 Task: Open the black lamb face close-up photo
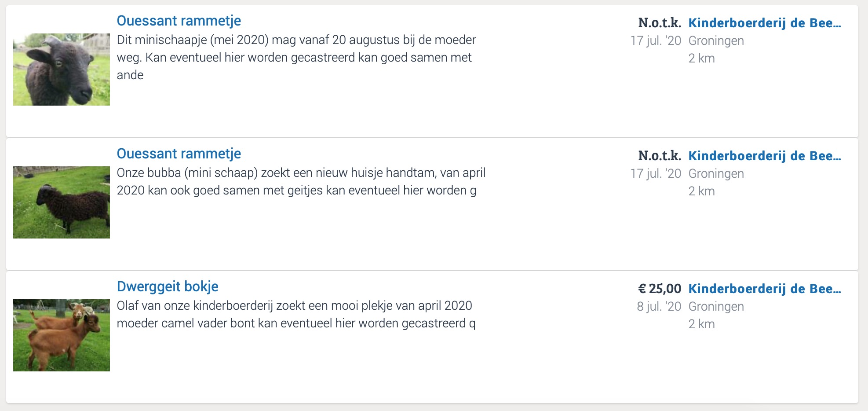(x=62, y=70)
